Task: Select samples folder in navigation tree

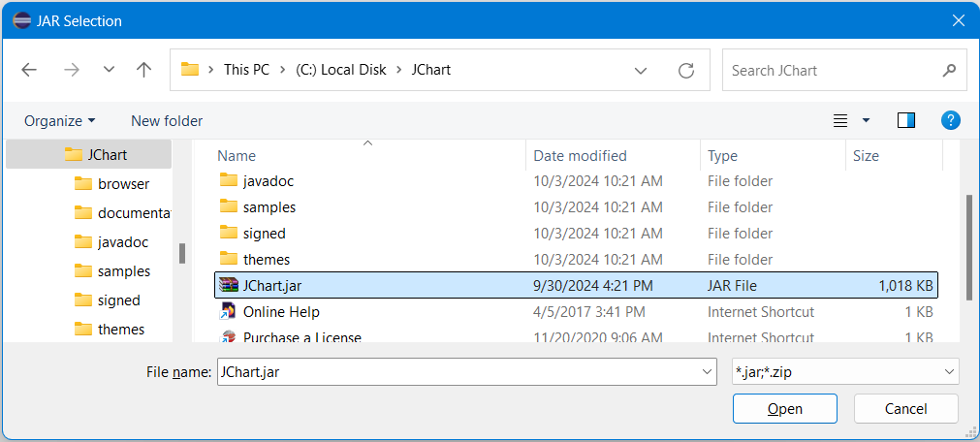Action: tap(112, 271)
